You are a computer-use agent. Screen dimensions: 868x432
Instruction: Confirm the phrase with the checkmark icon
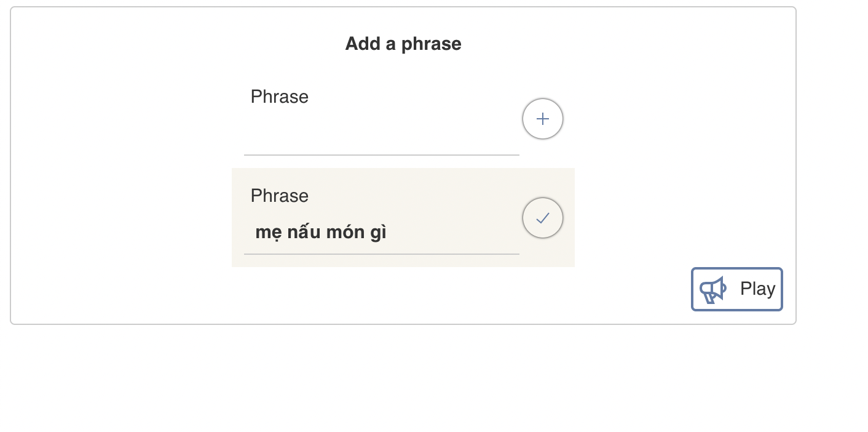tap(543, 218)
